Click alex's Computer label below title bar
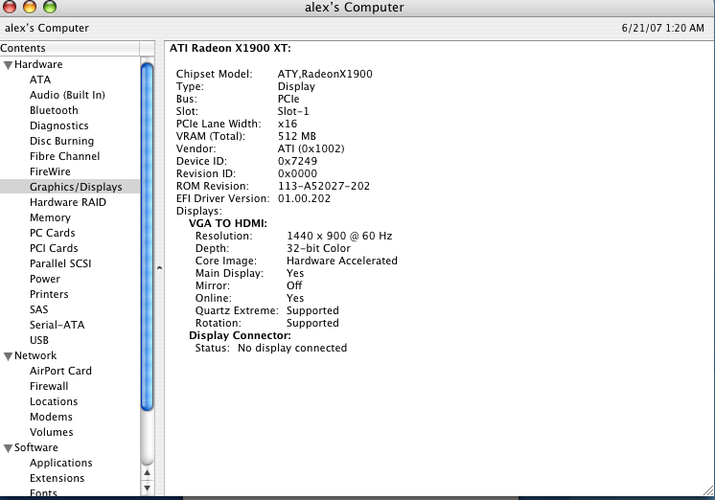 47,28
